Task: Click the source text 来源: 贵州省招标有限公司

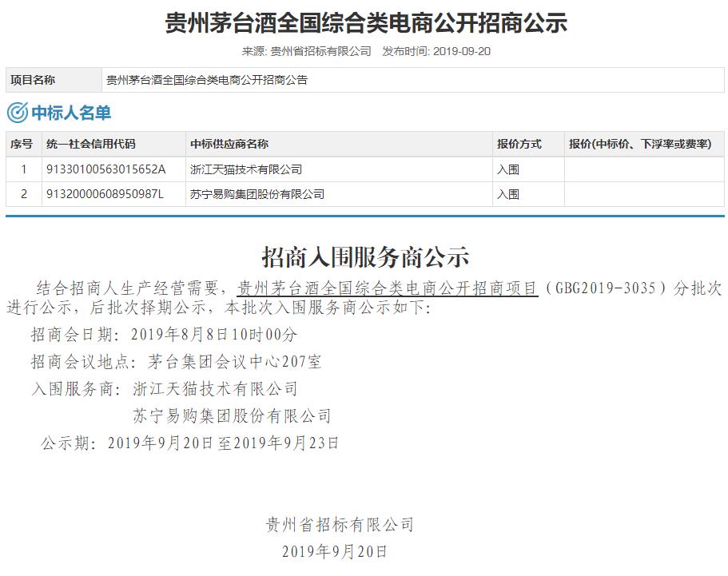Action: [306, 51]
